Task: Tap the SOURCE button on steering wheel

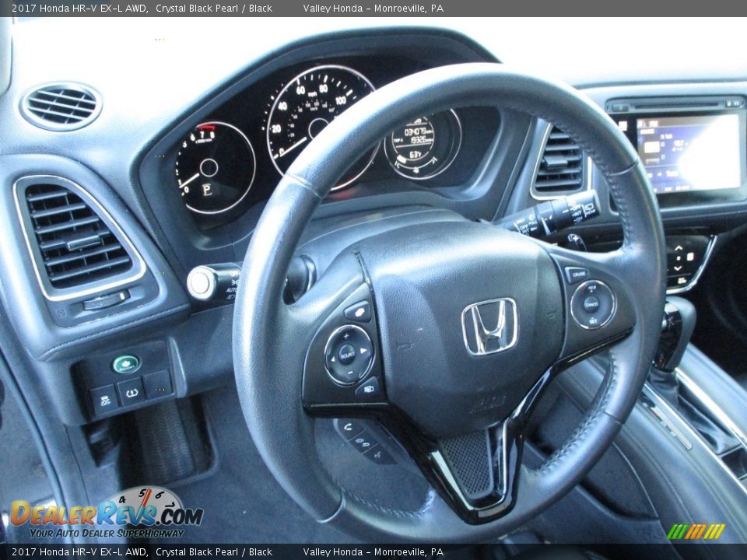Action: (347, 355)
